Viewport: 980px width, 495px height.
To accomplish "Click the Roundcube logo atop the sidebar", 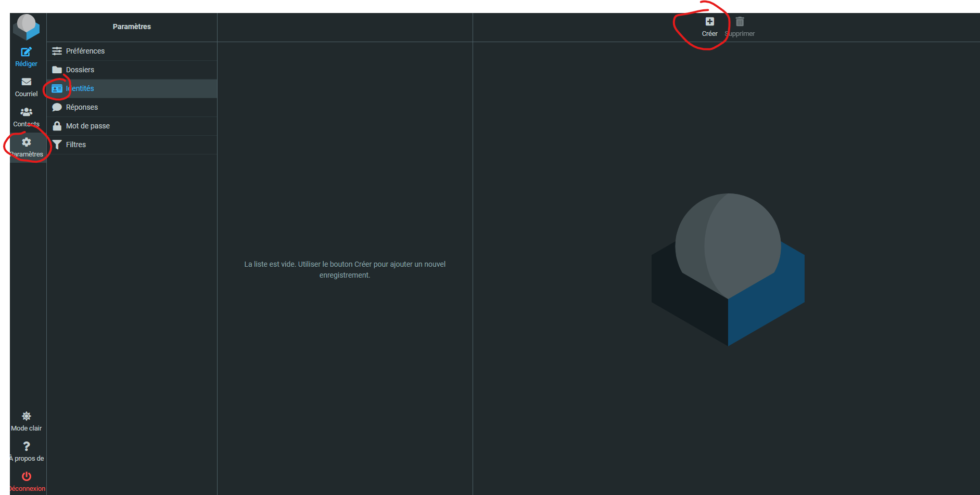I will click(x=26, y=27).
